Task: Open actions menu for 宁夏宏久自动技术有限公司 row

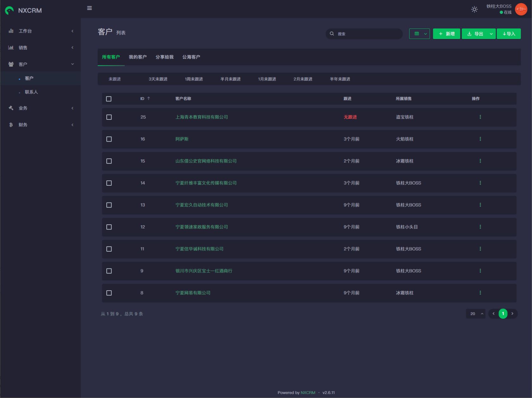Action: tap(480, 205)
